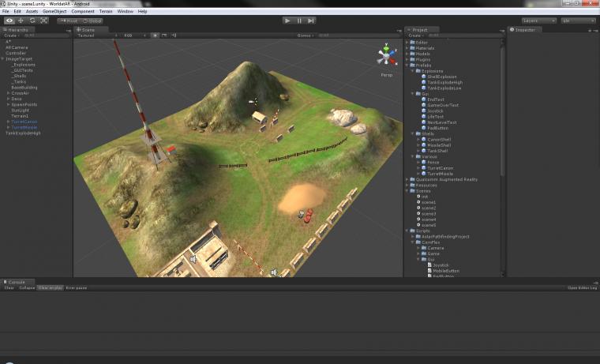
Task: Expand the TurretCanon object in Hierarchy
Action: (x=8, y=122)
